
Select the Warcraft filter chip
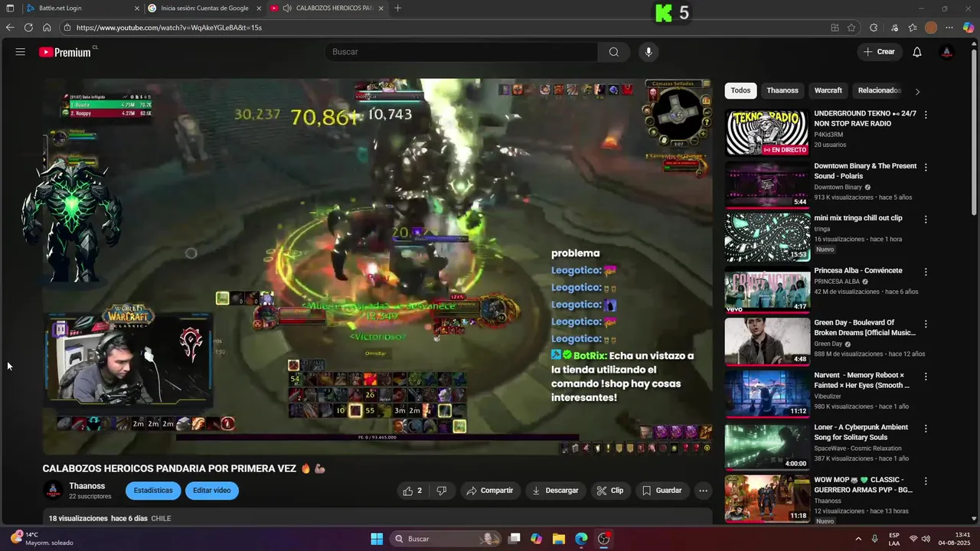pyautogui.click(x=828, y=90)
